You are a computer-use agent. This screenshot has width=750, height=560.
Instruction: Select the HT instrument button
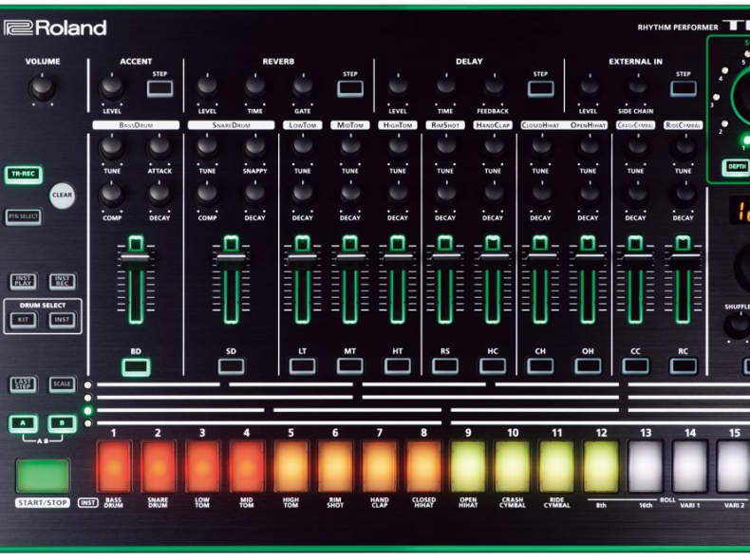[x=398, y=366]
